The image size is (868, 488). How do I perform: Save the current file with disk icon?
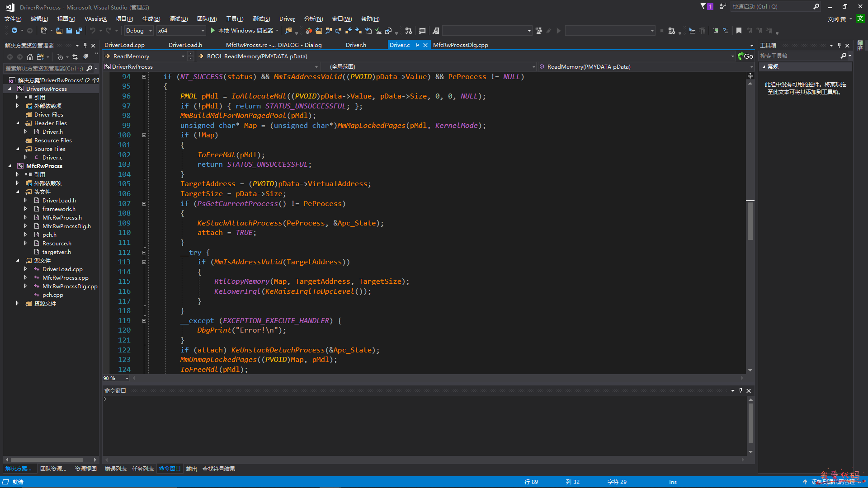[x=69, y=31]
